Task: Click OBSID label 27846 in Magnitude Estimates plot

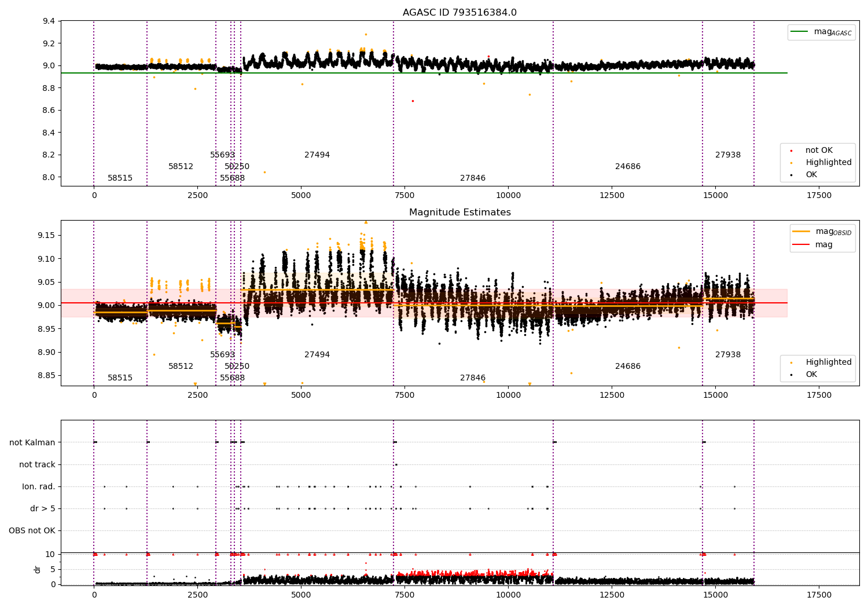Action: point(472,378)
